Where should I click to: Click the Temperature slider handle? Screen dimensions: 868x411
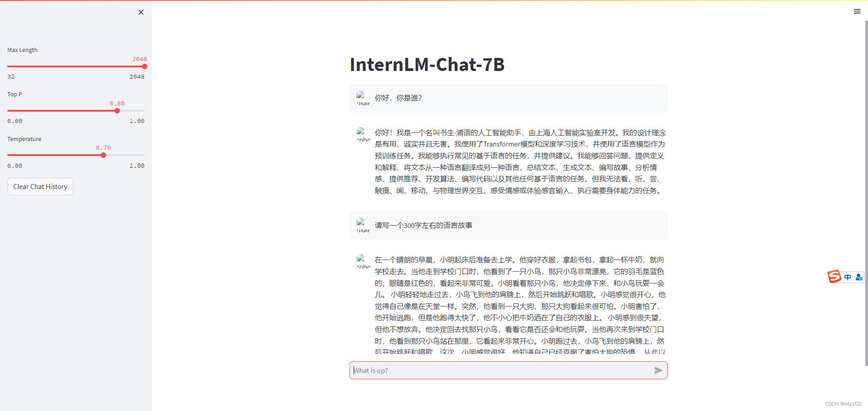(x=104, y=155)
